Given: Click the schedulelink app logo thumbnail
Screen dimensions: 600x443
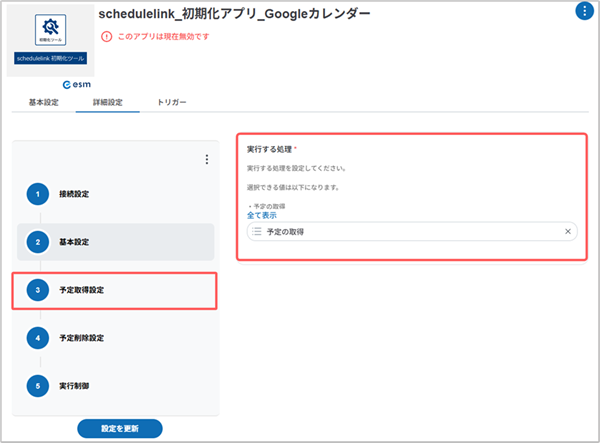Looking at the screenshot, I should point(50,40).
